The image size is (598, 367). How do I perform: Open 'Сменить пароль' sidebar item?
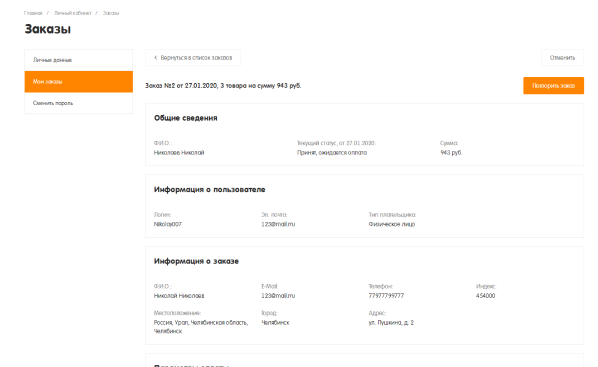point(79,103)
